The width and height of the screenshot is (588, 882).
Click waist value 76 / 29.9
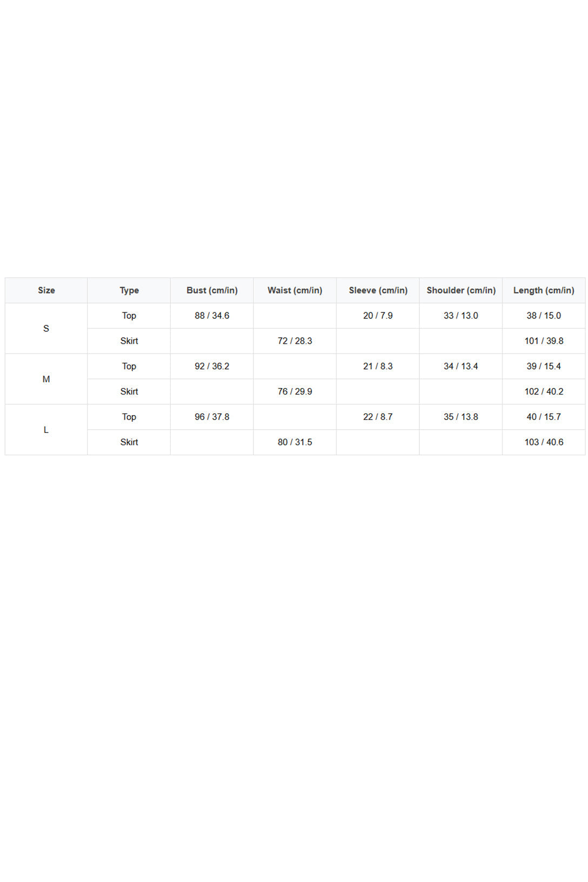tap(295, 392)
